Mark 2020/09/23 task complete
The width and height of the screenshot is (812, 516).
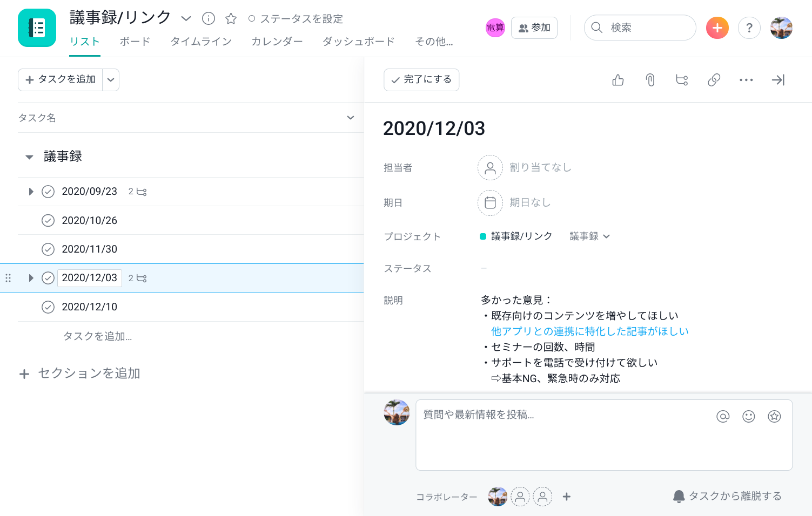48,192
